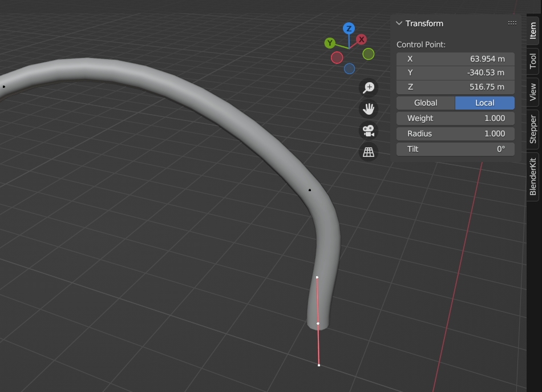Select the Local transform orientation
Viewport: 542px width, 392px height.
click(484, 103)
